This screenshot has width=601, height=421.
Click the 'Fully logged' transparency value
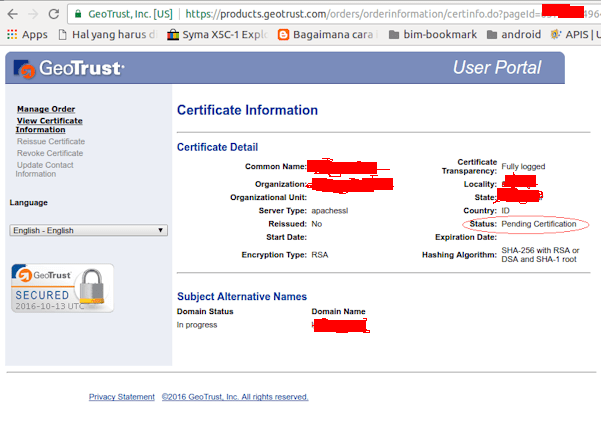(x=523, y=166)
